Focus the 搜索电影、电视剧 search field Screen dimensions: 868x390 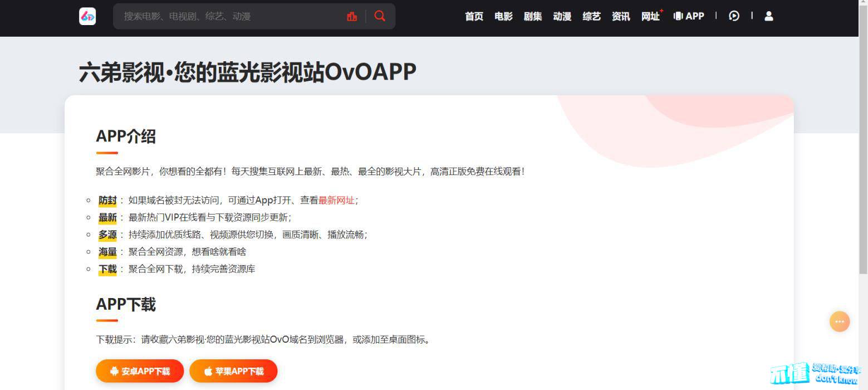[x=228, y=16]
